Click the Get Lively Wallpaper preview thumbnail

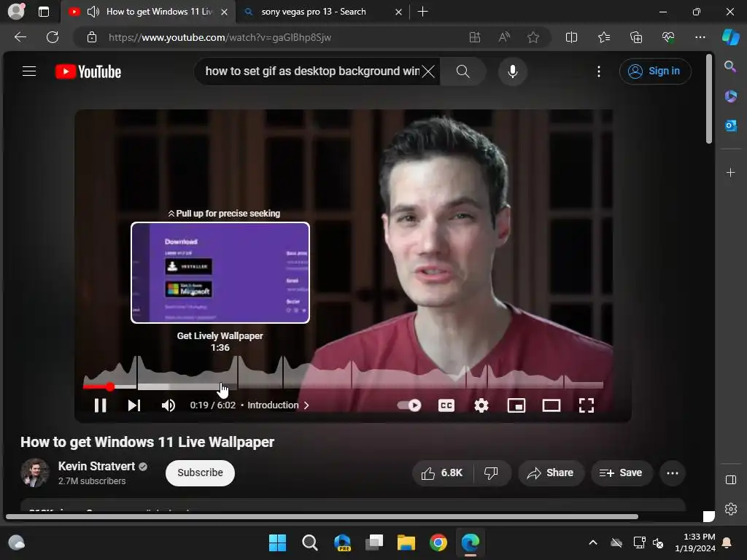pyautogui.click(x=220, y=273)
